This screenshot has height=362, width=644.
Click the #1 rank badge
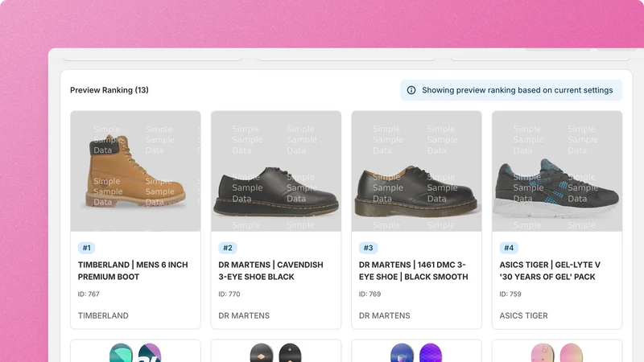click(87, 248)
